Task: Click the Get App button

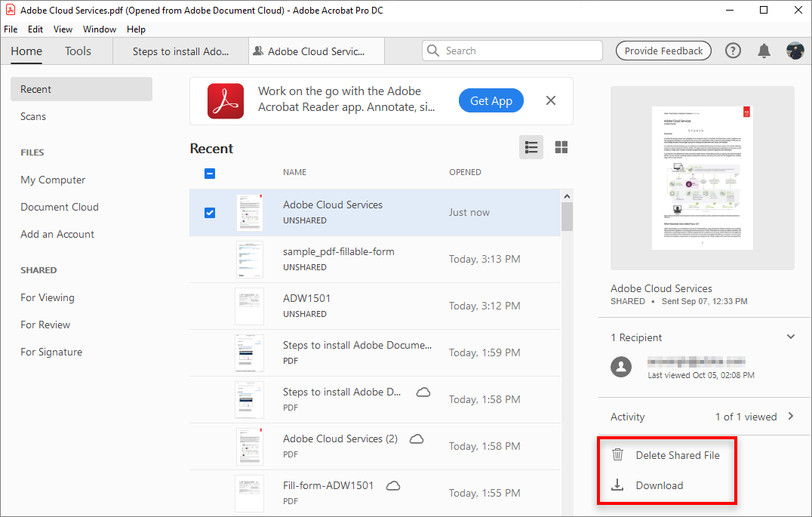Action: coord(491,100)
